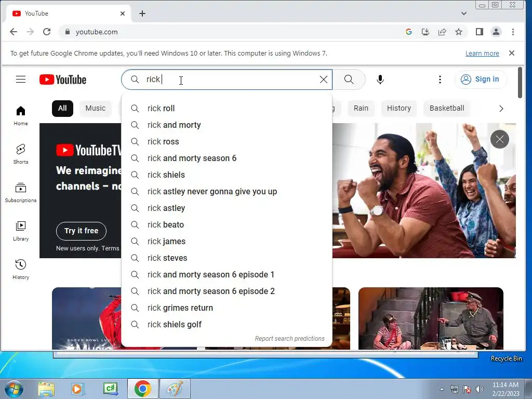Open Chrome three-dot menu
The image size is (532, 399).
513,32
